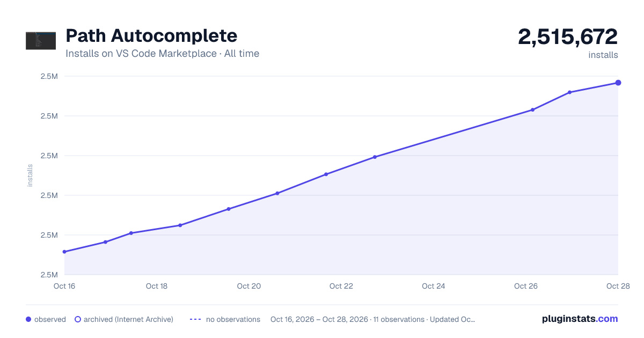Click the 2,515,672 installs count
This screenshot has height=338, width=644.
pos(568,36)
